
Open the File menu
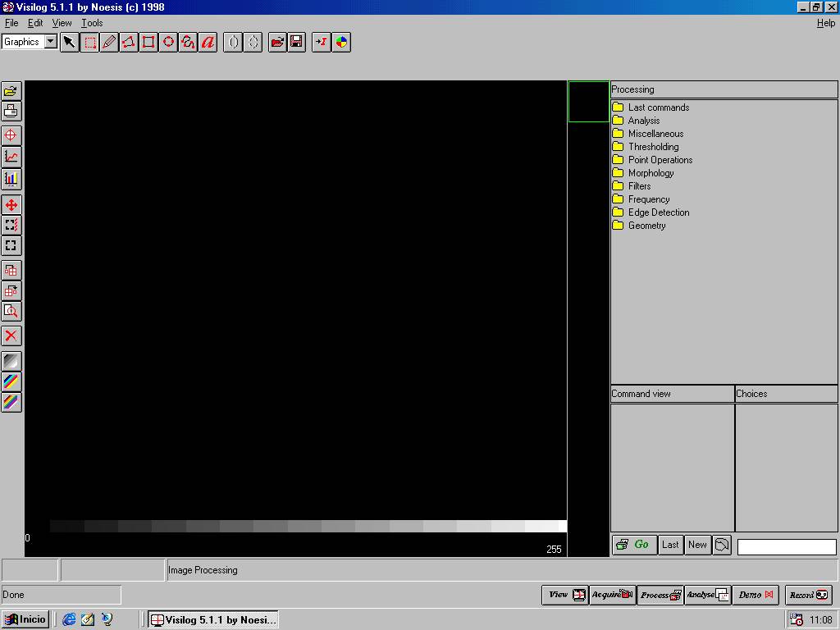(x=11, y=23)
